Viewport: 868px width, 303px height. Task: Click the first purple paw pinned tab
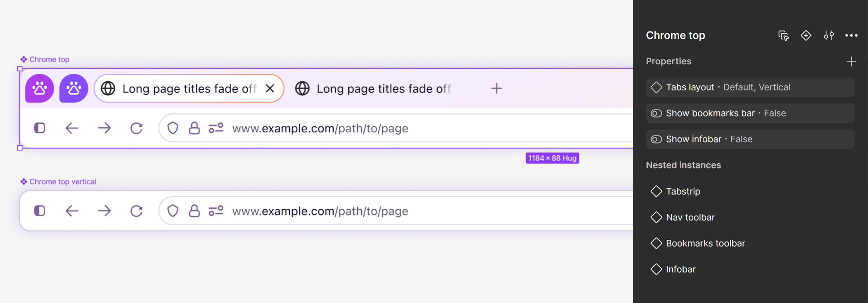click(x=39, y=89)
